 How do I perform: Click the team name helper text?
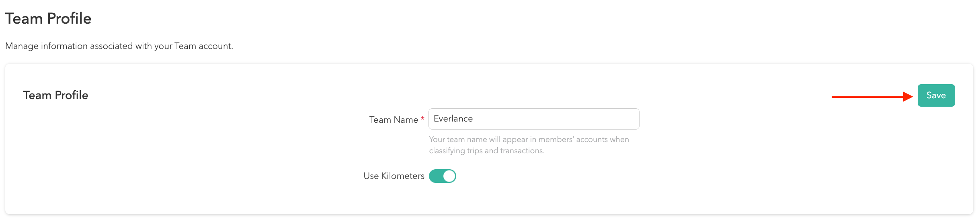point(529,140)
